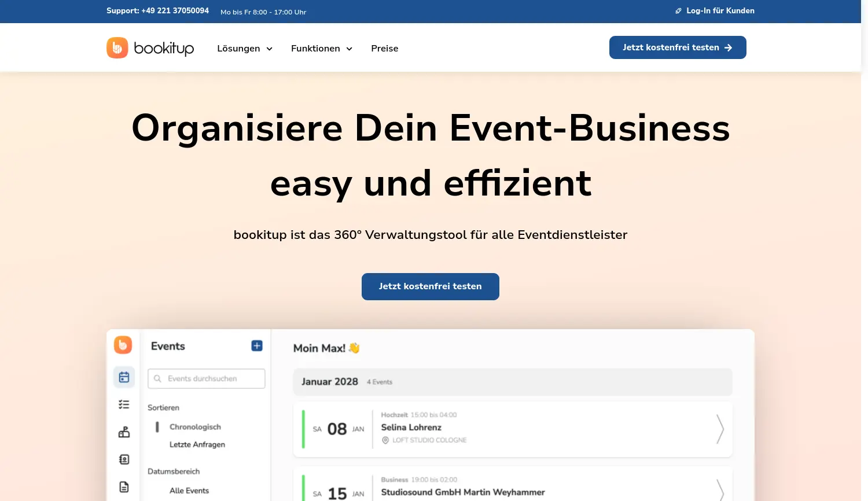Click the 'LOFT STUDIO COLOGNE' location text
Image resolution: width=868 pixels, height=501 pixels.
click(429, 440)
